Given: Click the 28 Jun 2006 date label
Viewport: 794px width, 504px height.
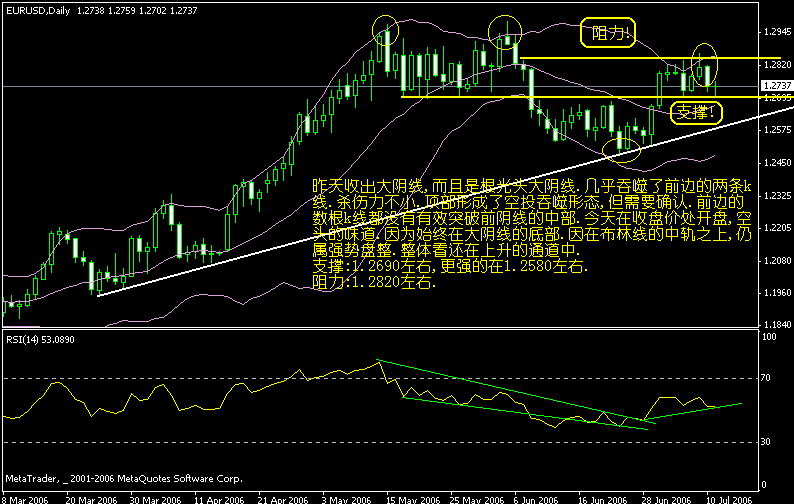Looking at the screenshot, I should pyautogui.click(x=666, y=499).
